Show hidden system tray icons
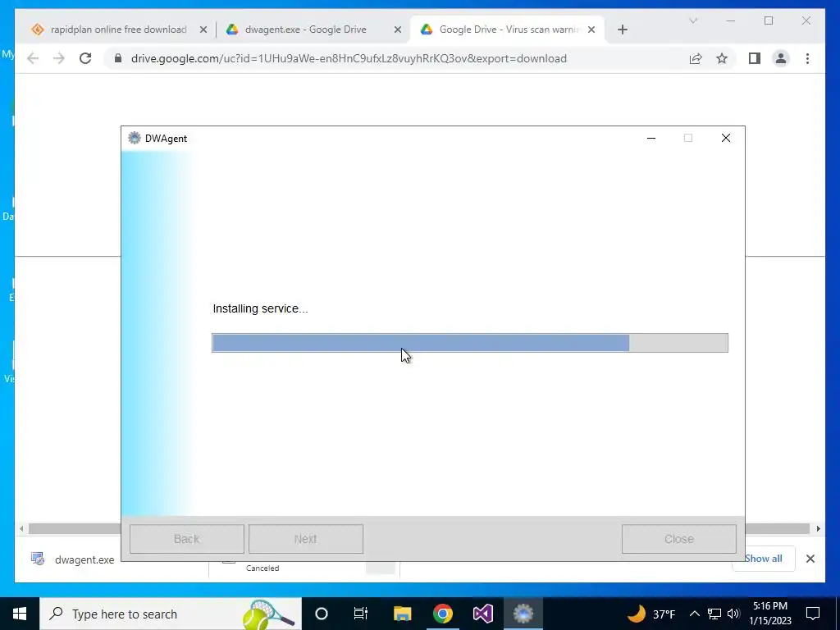The width and height of the screenshot is (840, 630). pos(694,614)
